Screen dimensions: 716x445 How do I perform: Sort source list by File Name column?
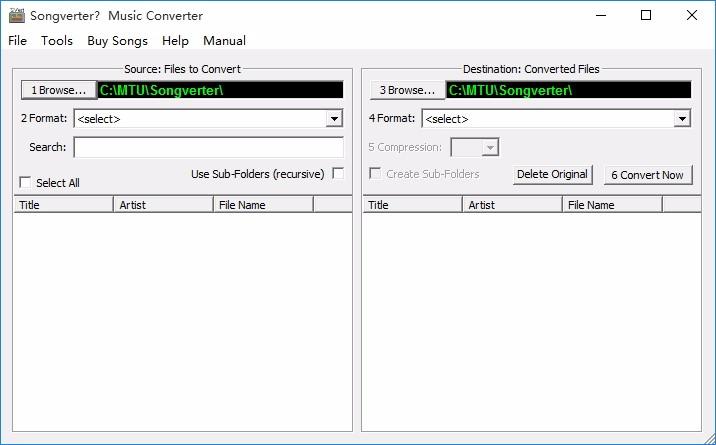point(263,204)
